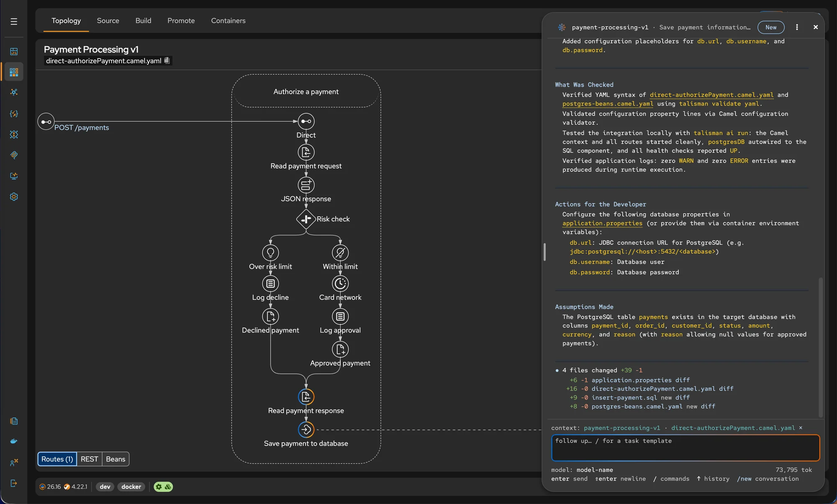Open direct-authorizePayment.camel.yaml diff link in files changed

click(726, 389)
